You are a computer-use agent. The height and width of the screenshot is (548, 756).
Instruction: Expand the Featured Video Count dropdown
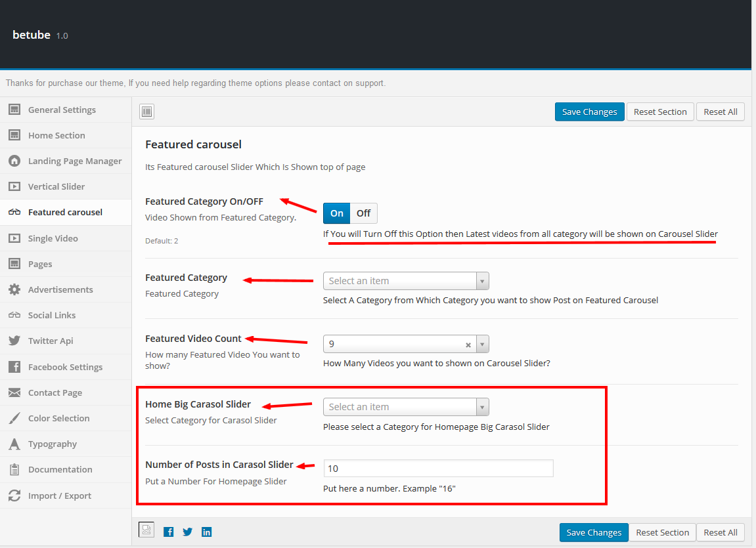[x=483, y=344]
